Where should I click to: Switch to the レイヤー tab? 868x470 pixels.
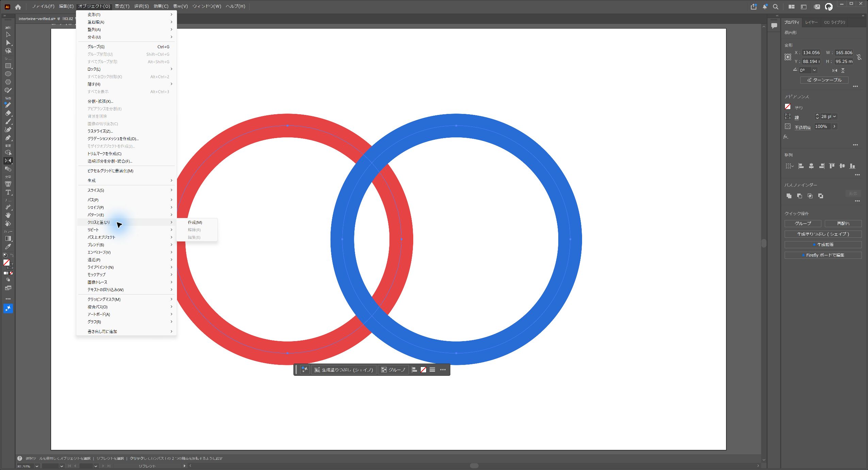click(811, 22)
